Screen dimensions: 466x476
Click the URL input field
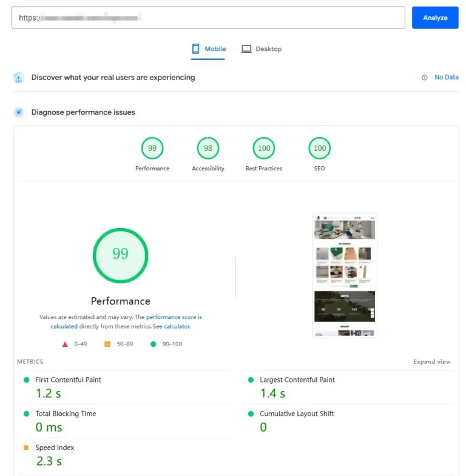point(208,18)
